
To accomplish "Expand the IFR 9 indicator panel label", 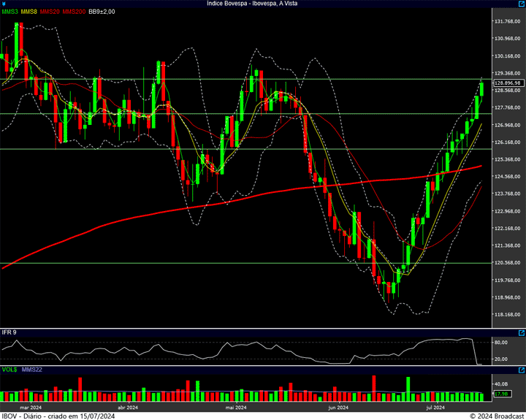I will [x=9, y=332].
